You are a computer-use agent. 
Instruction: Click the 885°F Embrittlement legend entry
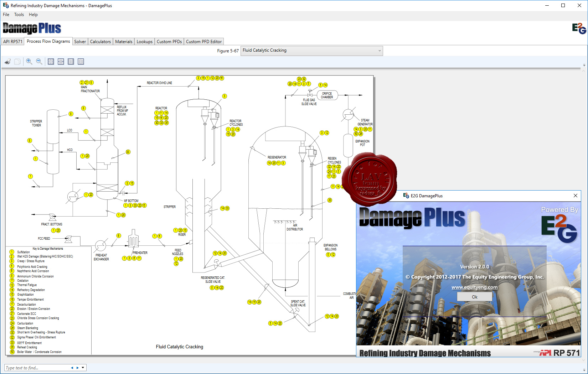point(29,343)
